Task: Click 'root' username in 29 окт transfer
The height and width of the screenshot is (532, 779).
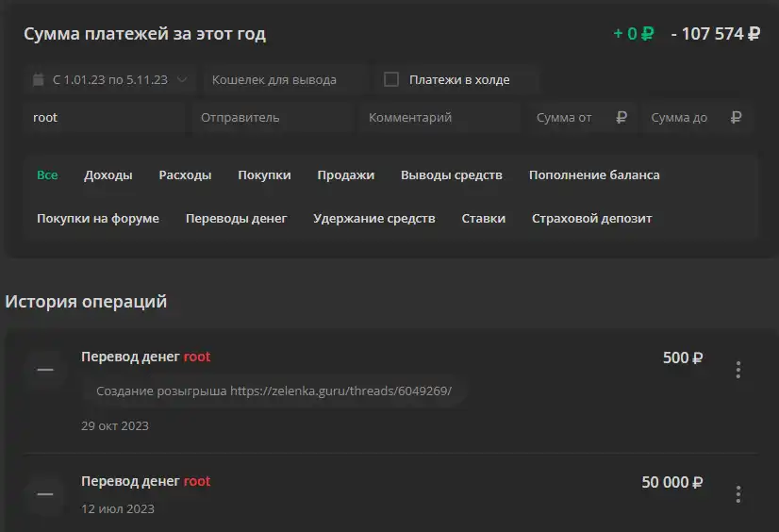Action: (197, 357)
